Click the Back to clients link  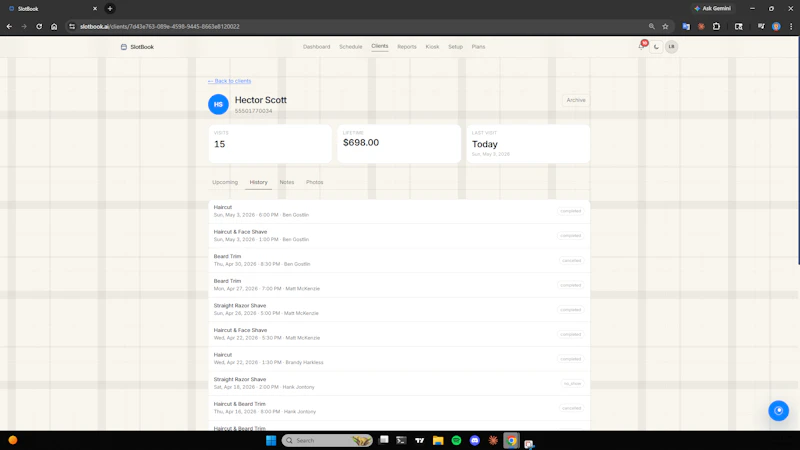click(x=230, y=81)
